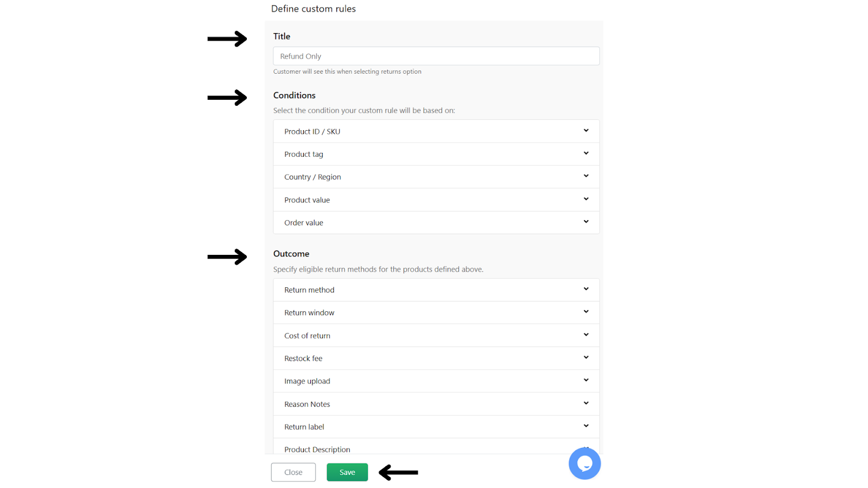The image size is (868, 488).
Task: Expand the Return window section
Action: pyautogui.click(x=436, y=312)
